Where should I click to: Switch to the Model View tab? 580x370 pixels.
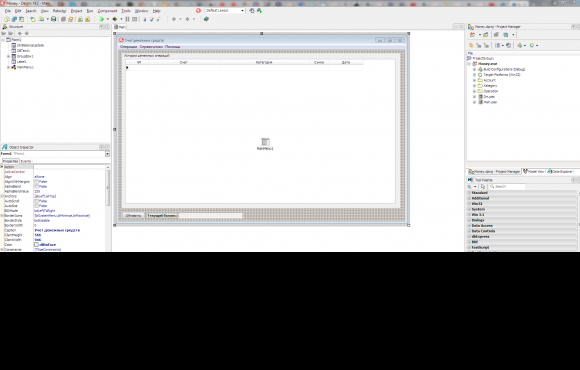pos(533,172)
